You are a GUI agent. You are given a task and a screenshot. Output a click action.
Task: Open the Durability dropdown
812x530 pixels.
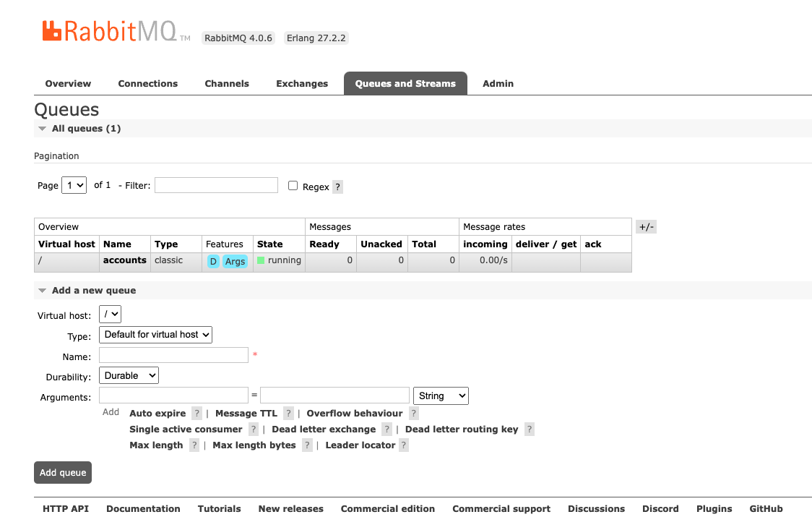129,375
